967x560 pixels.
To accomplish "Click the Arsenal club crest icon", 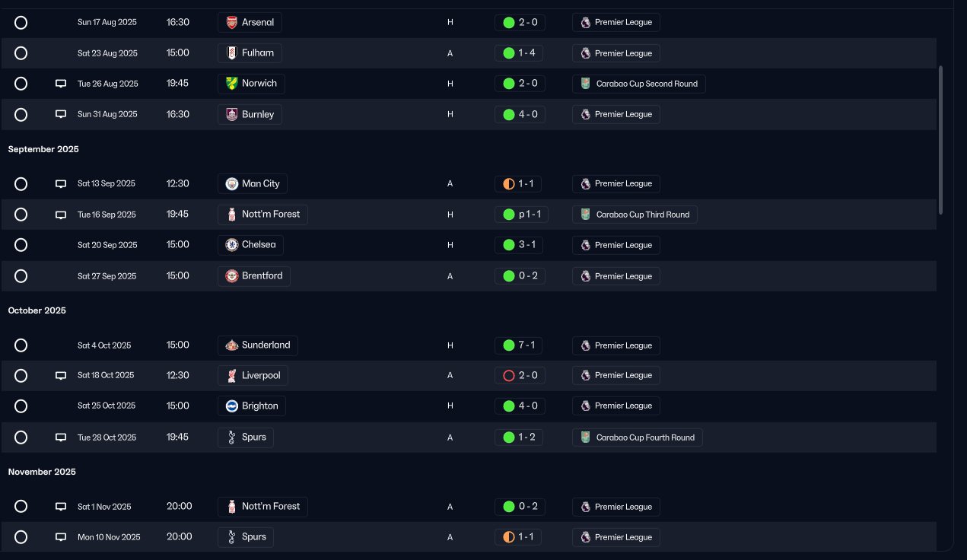I will click(x=232, y=23).
